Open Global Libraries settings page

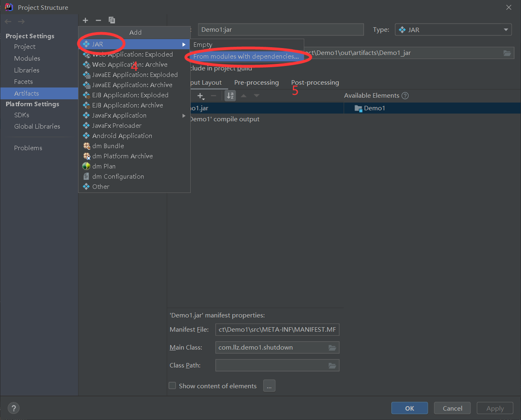click(37, 126)
